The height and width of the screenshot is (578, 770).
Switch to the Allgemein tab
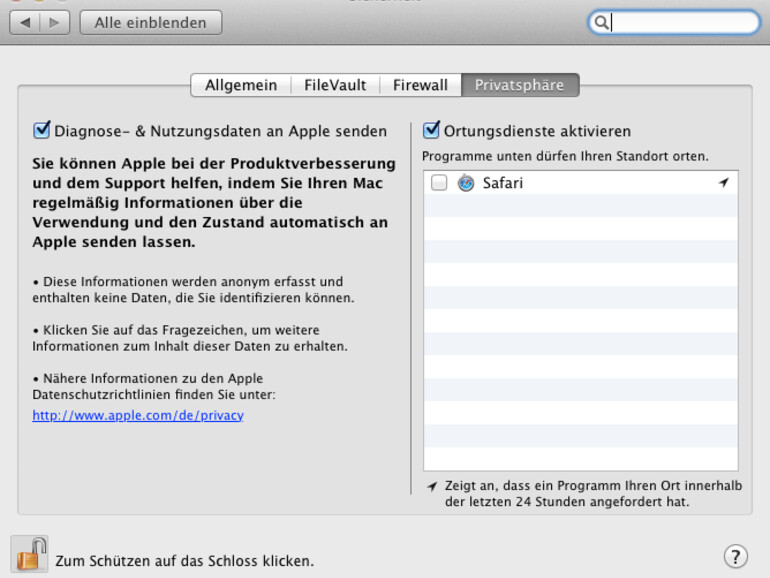point(241,85)
